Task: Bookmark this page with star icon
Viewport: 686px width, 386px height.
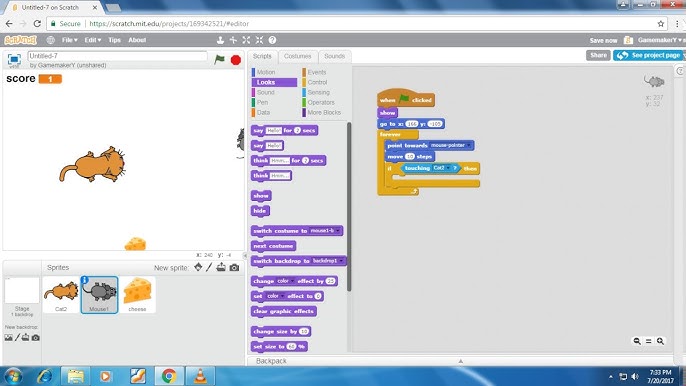Action: (661, 24)
